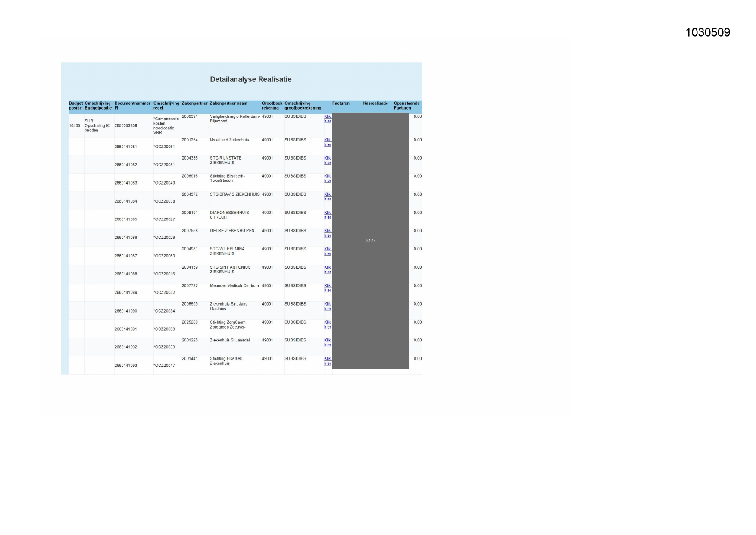Select the 'Detailanalyse Realisatie' title
Screen dimensions: 756x535
coord(250,79)
